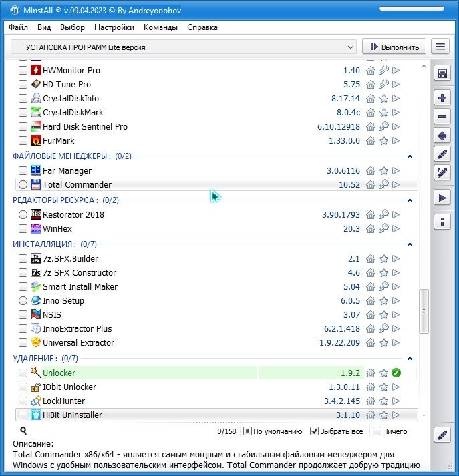Click the plus add-item sidebar icon
The height and width of the screenshot is (476, 459).
[442, 98]
